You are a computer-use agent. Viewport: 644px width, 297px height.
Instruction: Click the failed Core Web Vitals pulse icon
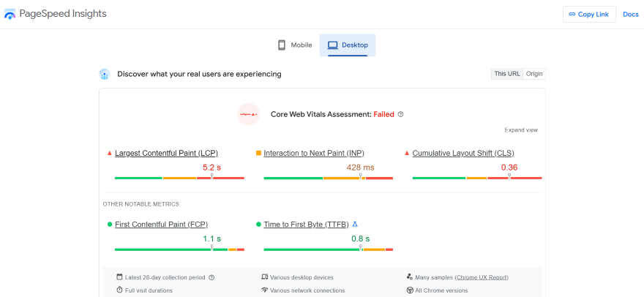click(249, 114)
